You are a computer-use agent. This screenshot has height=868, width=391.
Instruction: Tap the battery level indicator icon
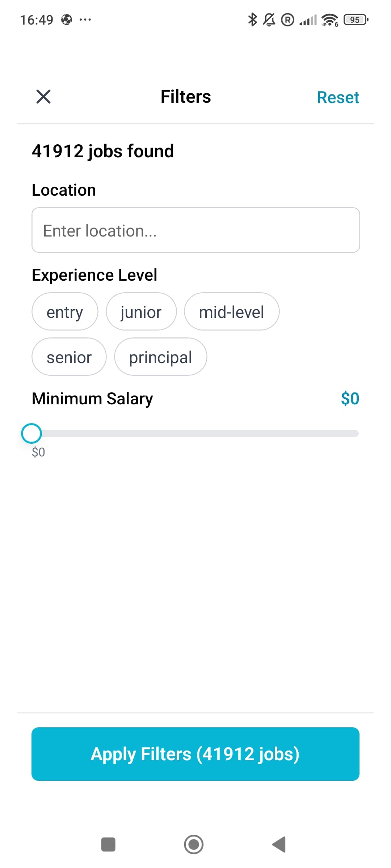[x=356, y=20]
